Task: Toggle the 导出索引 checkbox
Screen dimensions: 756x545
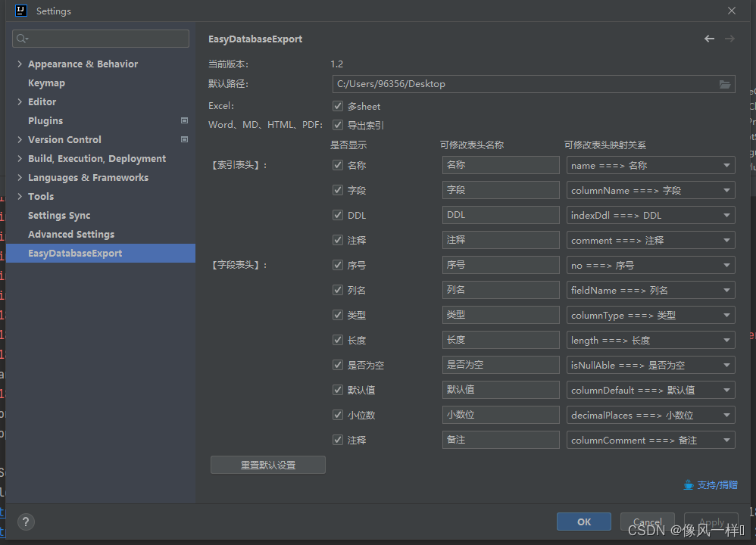Action: (x=338, y=125)
